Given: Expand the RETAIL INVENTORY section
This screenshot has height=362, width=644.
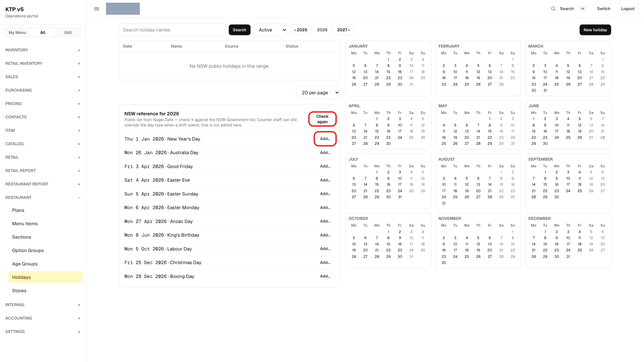Looking at the screenshot, I should (43, 63).
